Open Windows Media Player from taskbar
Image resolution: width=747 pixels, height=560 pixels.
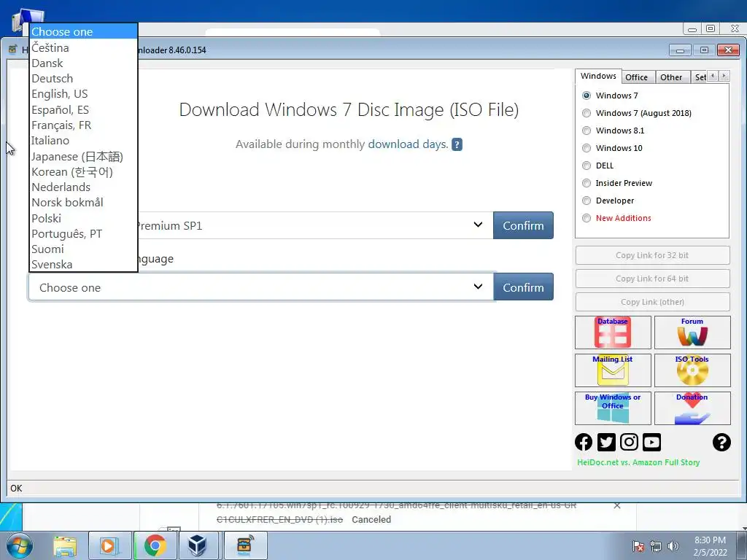[109, 545]
